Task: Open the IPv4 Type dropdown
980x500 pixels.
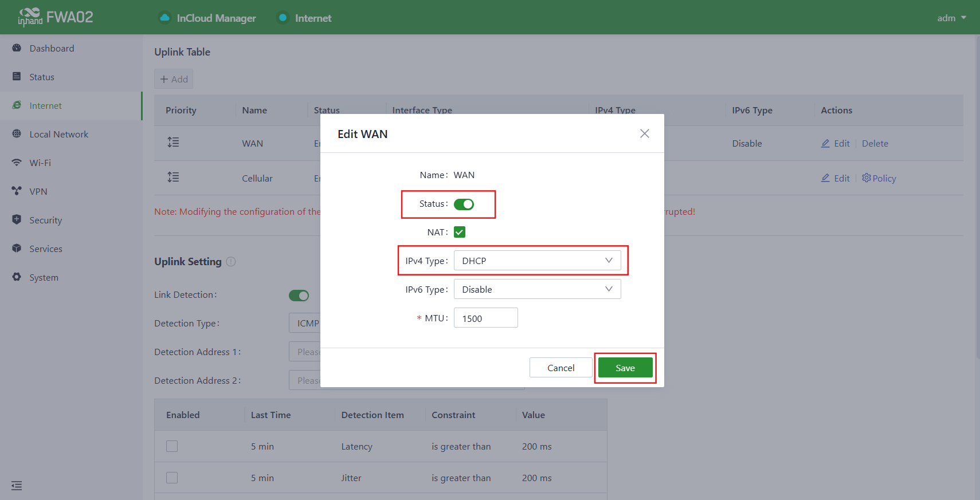Action: point(538,261)
